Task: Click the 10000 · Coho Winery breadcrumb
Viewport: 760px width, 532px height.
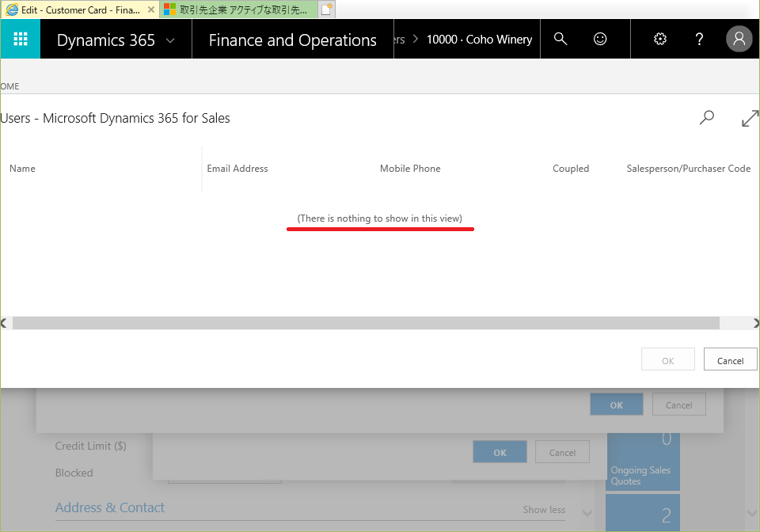Action: [x=479, y=40]
